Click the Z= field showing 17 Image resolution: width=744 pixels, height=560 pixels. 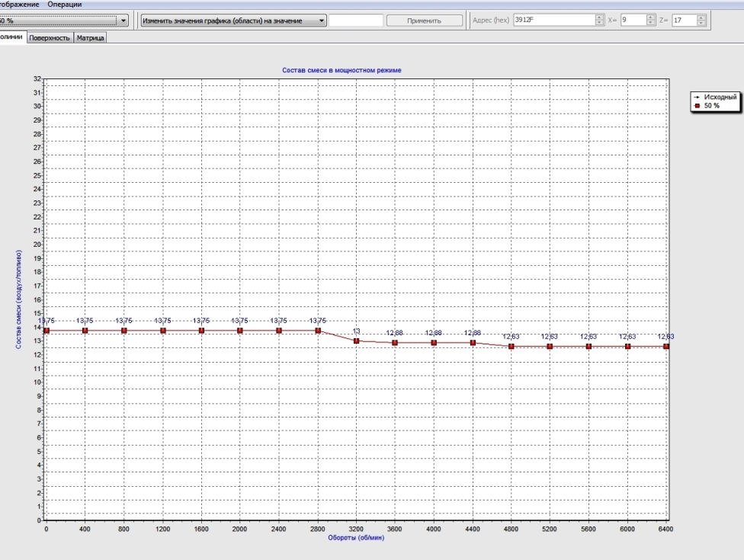pos(683,21)
